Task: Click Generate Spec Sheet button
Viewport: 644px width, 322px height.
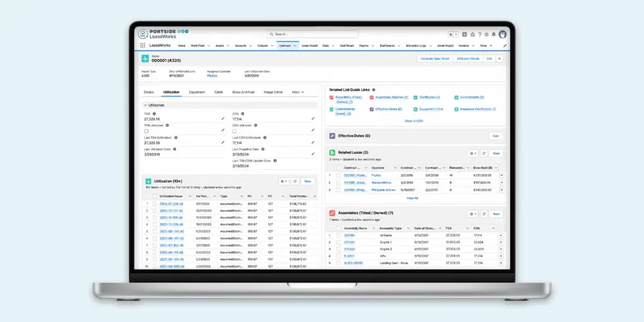Action: tap(435, 58)
